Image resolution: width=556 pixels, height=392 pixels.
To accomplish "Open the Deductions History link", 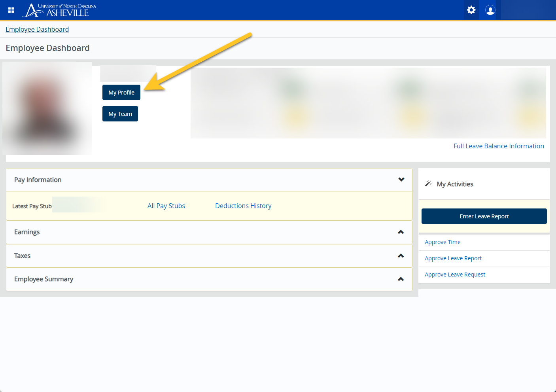I will (243, 206).
